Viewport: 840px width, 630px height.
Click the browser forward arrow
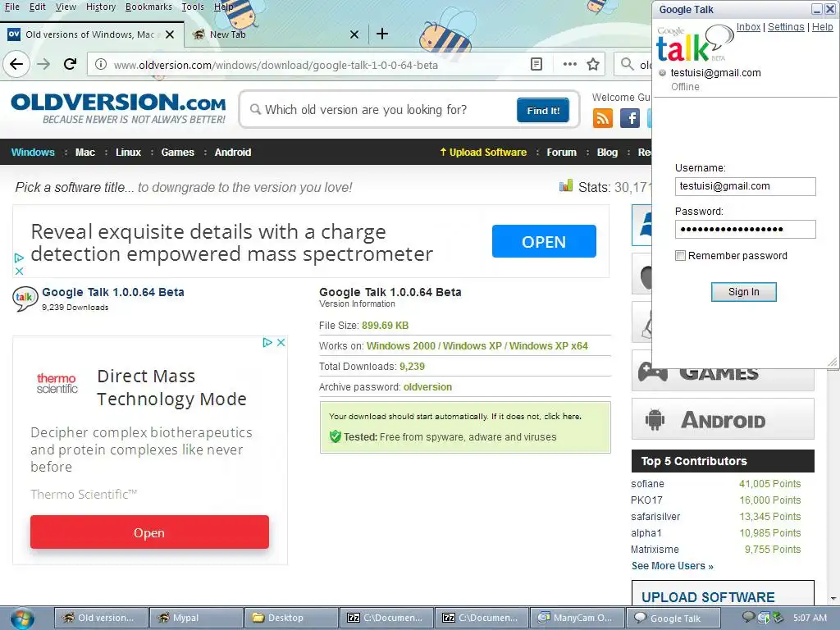43,64
